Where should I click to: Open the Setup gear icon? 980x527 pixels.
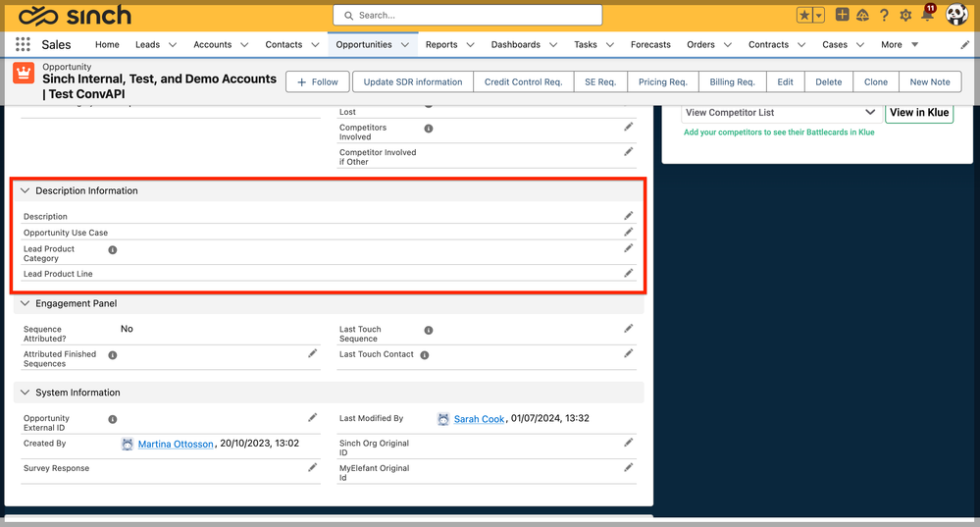click(x=905, y=15)
